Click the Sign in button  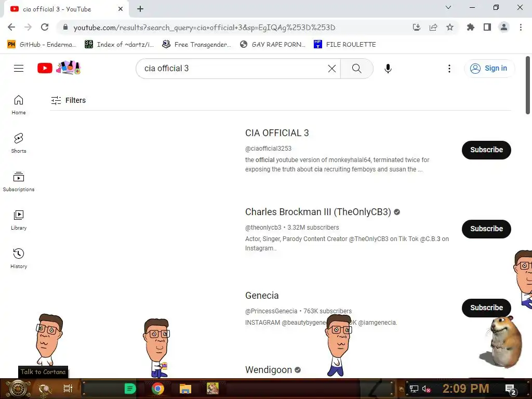(489, 69)
